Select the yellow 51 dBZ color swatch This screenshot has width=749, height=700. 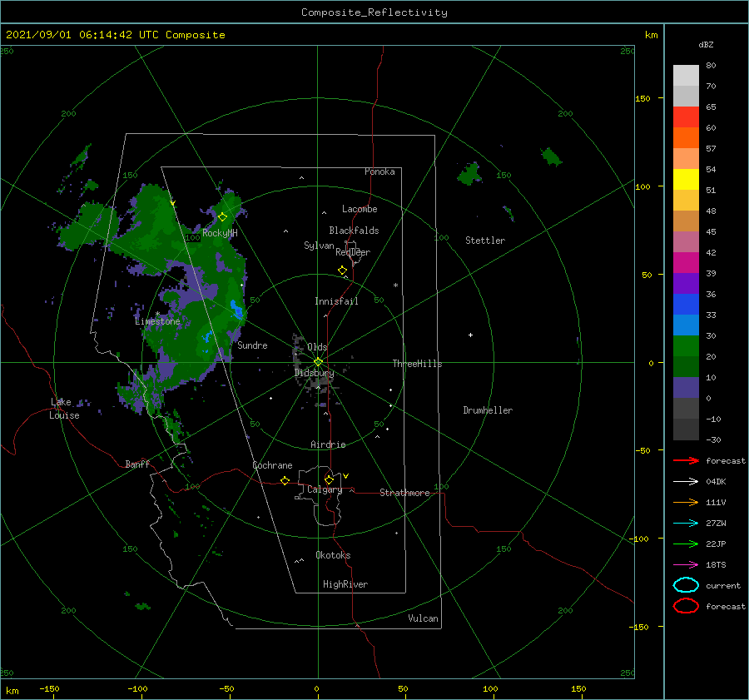pos(686,179)
